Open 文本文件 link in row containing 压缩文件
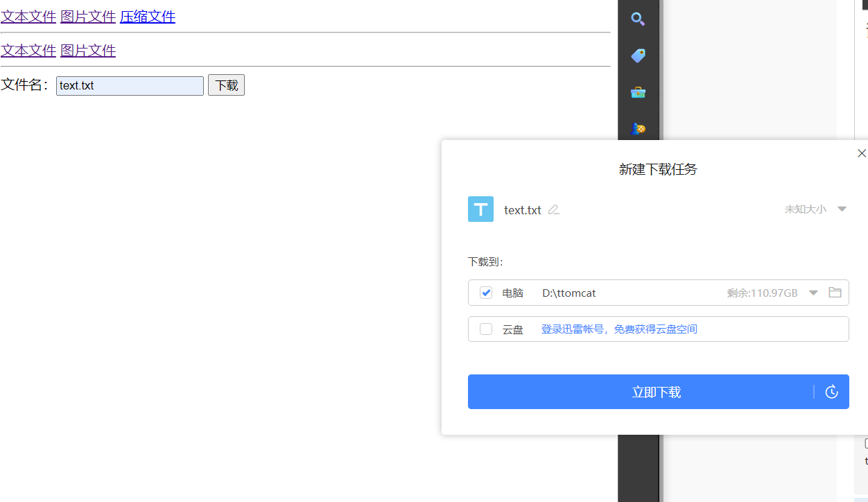868x502 pixels. [28, 17]
